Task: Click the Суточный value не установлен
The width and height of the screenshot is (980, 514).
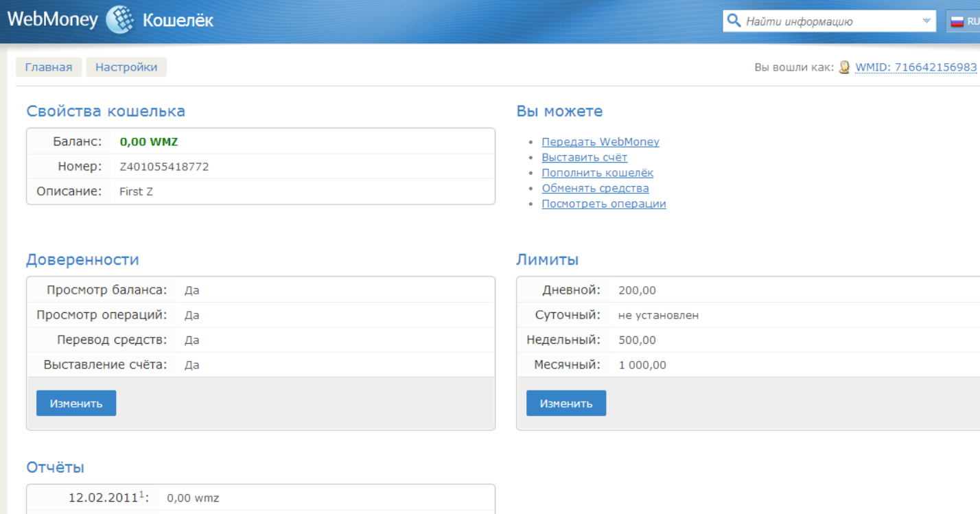Action: click(x=658, y=315)
